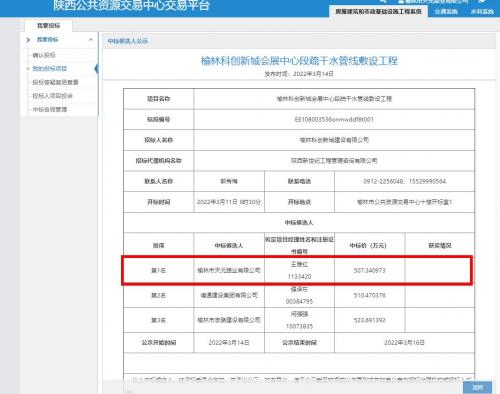Open 中标合同管理 in the sidebar
Viewport: 500px width, 394px height.
50,110
